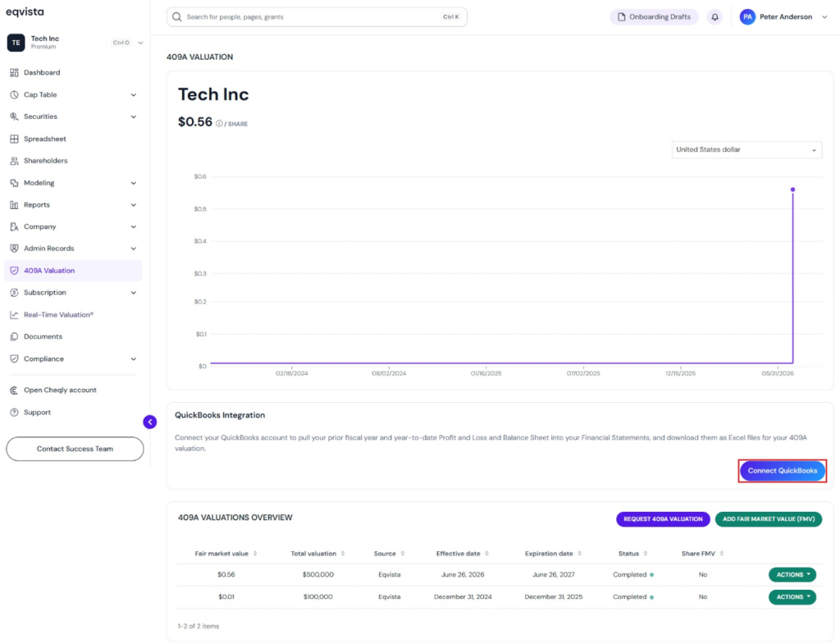Click the Securities sidebar icon

(x=14, y=116)
